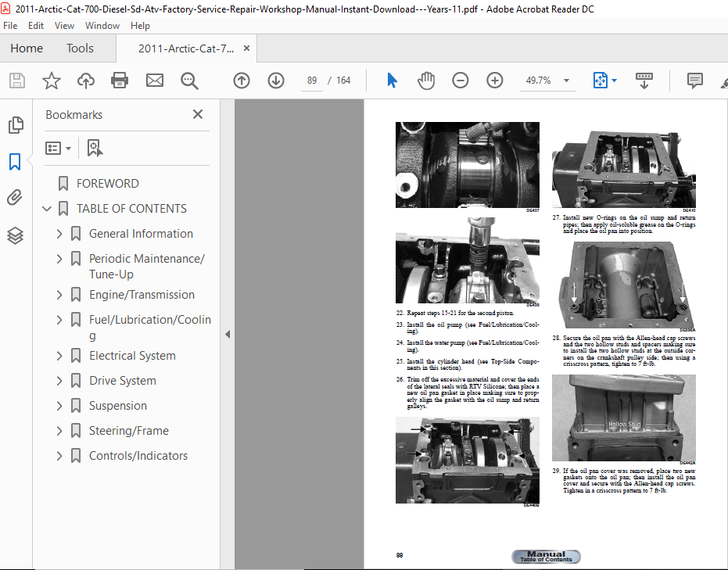The height and width of the screenshot is (570, 728).
Task: Switch to the Home tab
Action: pos(27,48)
